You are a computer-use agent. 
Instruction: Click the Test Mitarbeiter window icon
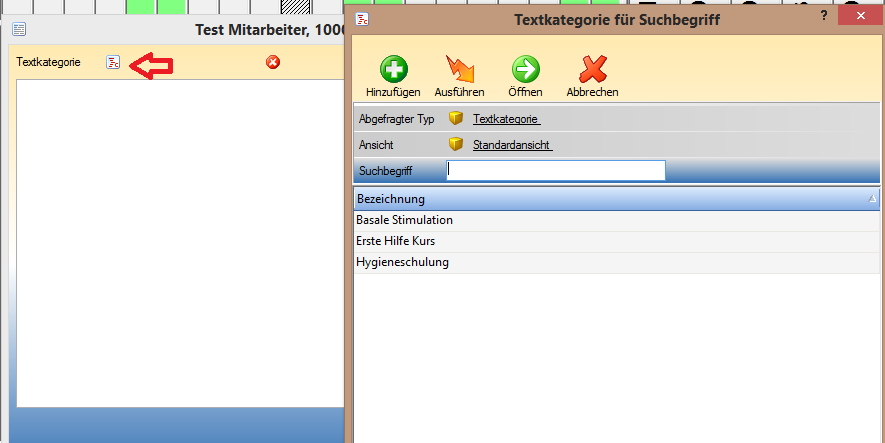coord(19,30)
